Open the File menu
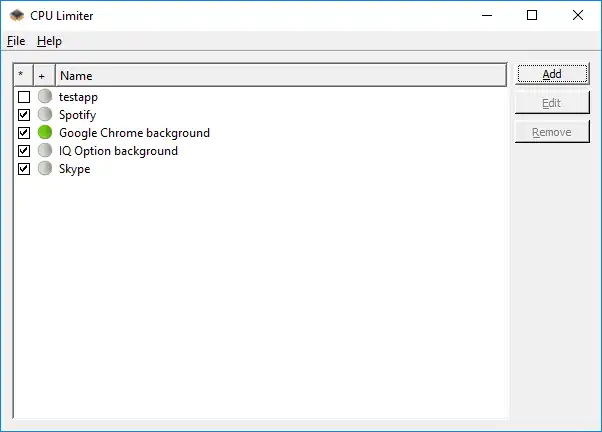Image resolution: width=602 pixels, height=432 pixels. tap(16, 41)
